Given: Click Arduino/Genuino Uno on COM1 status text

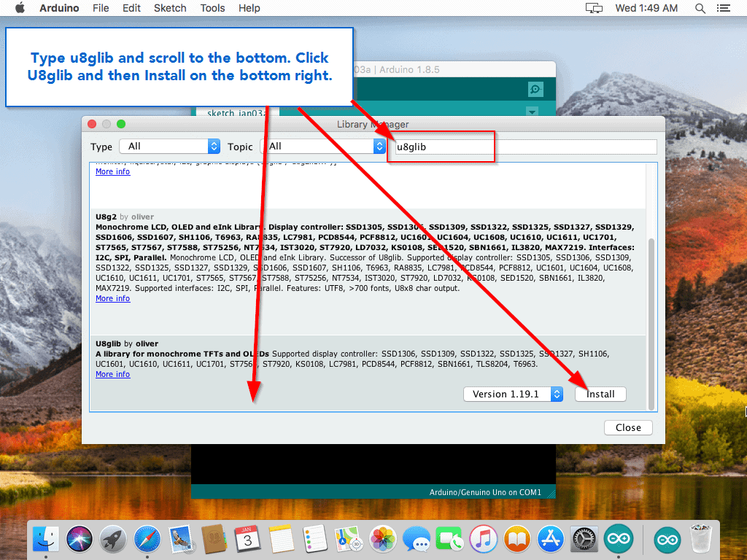Looking at the screenshot, I should click(485, 492).
